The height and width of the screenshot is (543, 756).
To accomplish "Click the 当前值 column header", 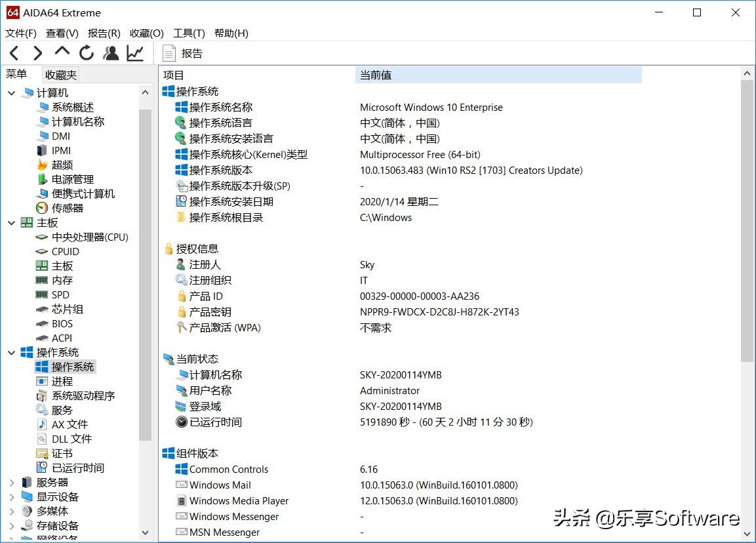I will coord(376,74).
